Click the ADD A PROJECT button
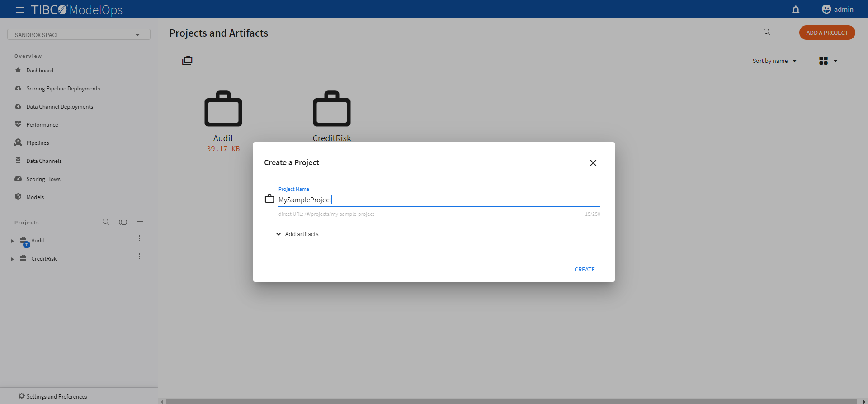The width and height of the screenshot is (868, 404). tap(827, 33)
